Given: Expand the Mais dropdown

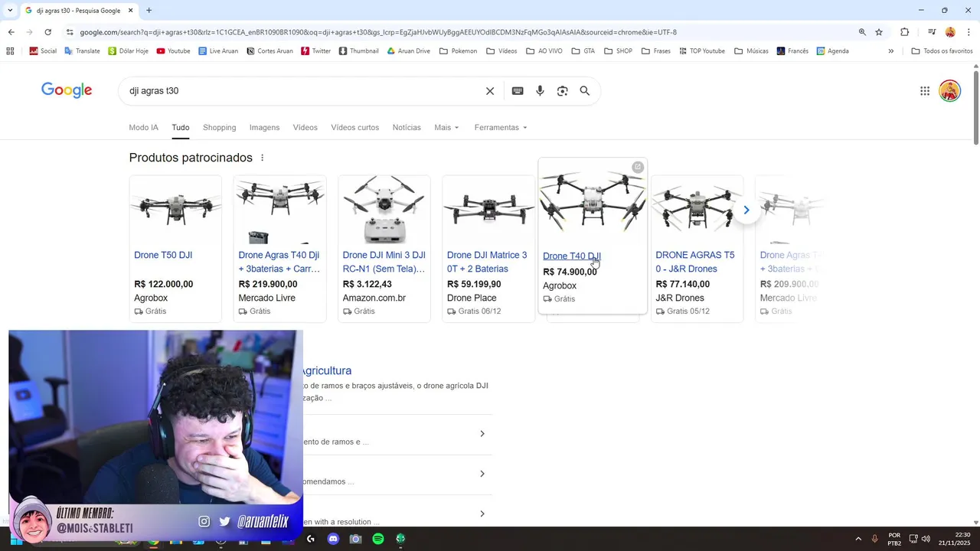Looking at the screenshot, I should (446, 128).
